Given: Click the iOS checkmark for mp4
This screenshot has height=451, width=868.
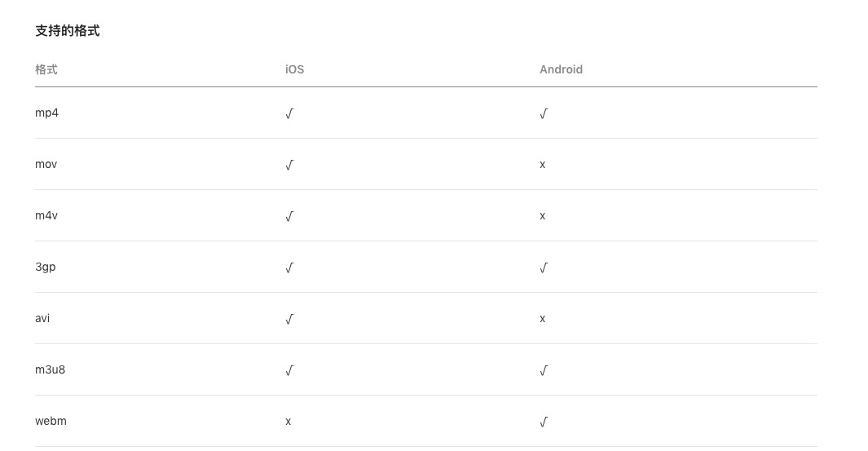Looking at the screenshot, I should pyautogui.click(x=289, y=113).
